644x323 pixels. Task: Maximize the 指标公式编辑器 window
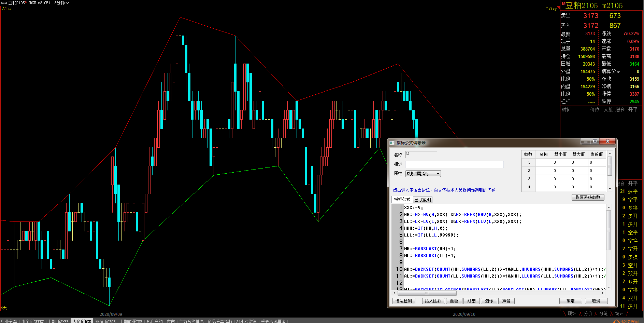point(595,141)
